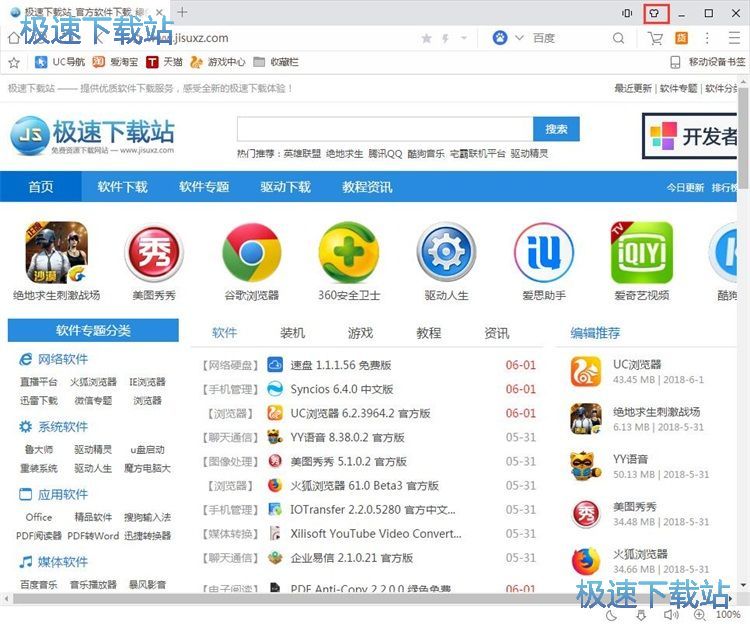Screen dimensions: 750x624
Task: Open 火狐浏览器 61.0 Beta3 entry
Action: 364,486
